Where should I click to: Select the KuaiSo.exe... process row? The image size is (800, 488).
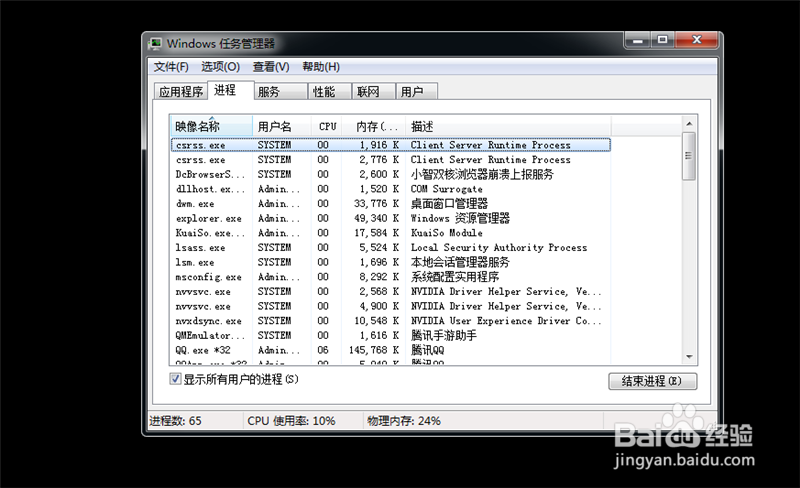pos(390,233)
